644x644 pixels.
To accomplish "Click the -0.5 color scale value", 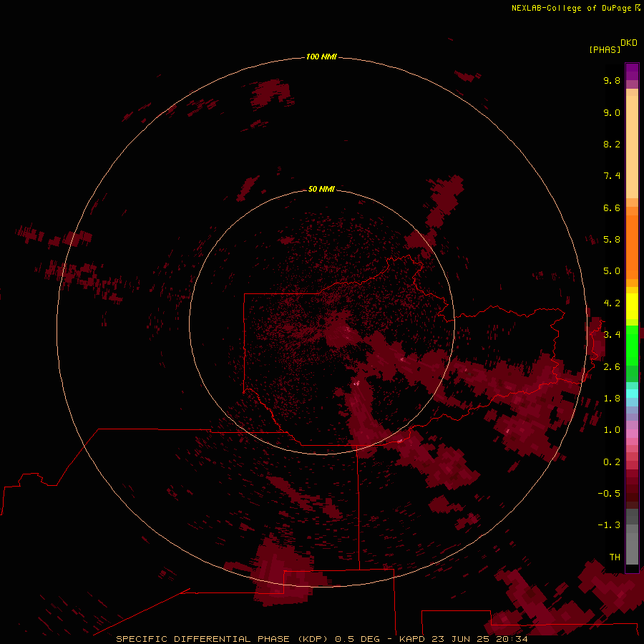I will pos(609,494).
